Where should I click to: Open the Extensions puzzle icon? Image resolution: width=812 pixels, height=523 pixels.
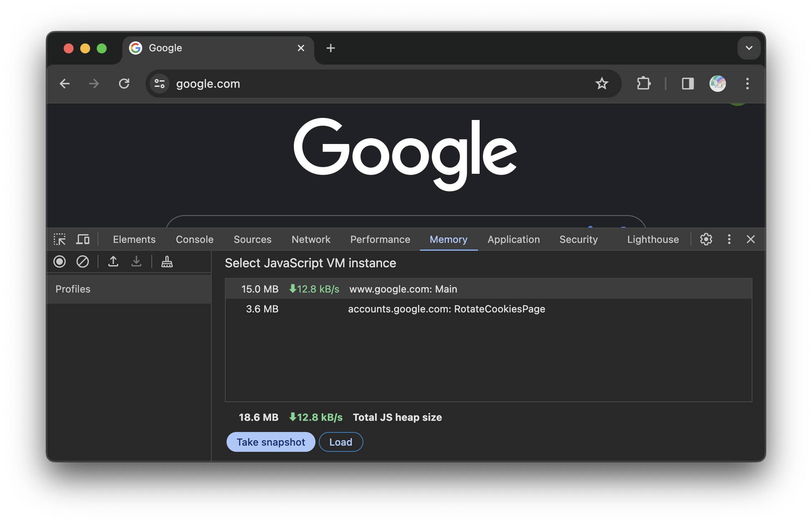coord(643,84)
